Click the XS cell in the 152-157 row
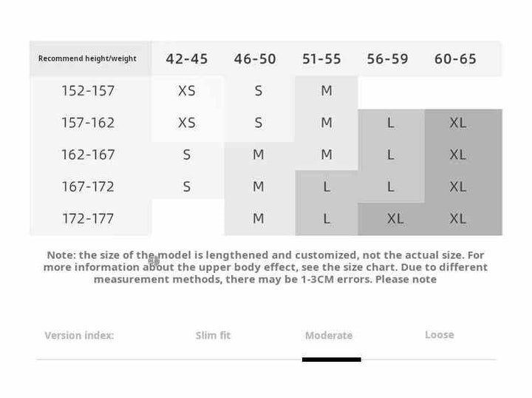This screenshot has width=532, height=398. [x=187, y=91]
